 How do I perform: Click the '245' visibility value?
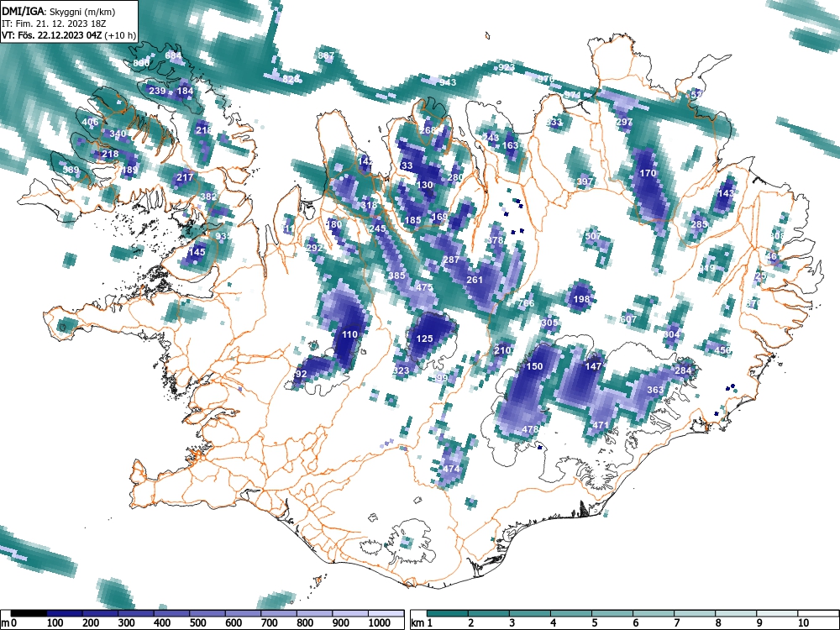click(x=378, y=228)
